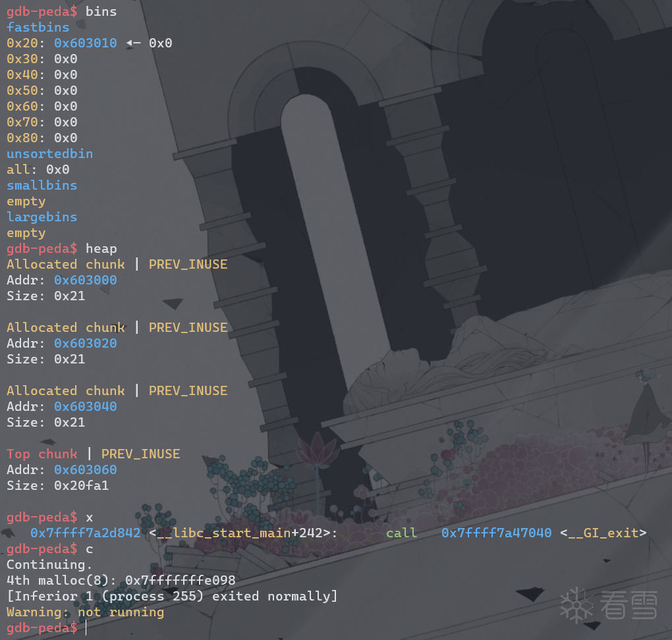Click the 'largebins' heading
672x640 pixels.
point(42,217)
